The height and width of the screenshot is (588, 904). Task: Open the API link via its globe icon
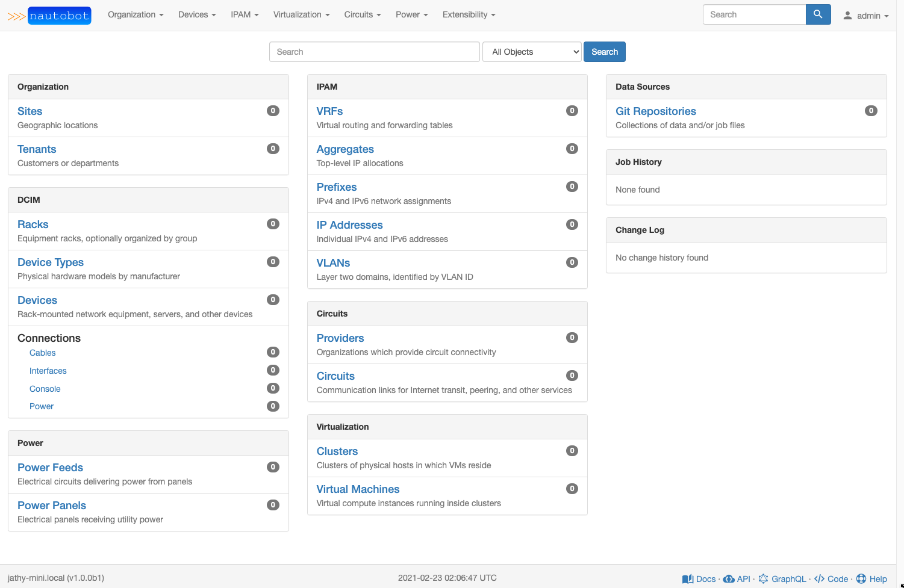click(728, 578)
